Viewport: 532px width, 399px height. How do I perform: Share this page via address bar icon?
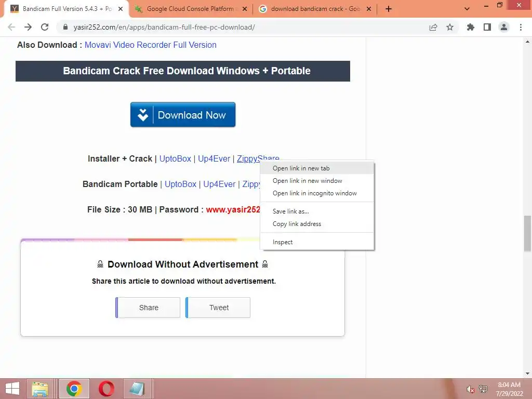click(x=433, y=27)
